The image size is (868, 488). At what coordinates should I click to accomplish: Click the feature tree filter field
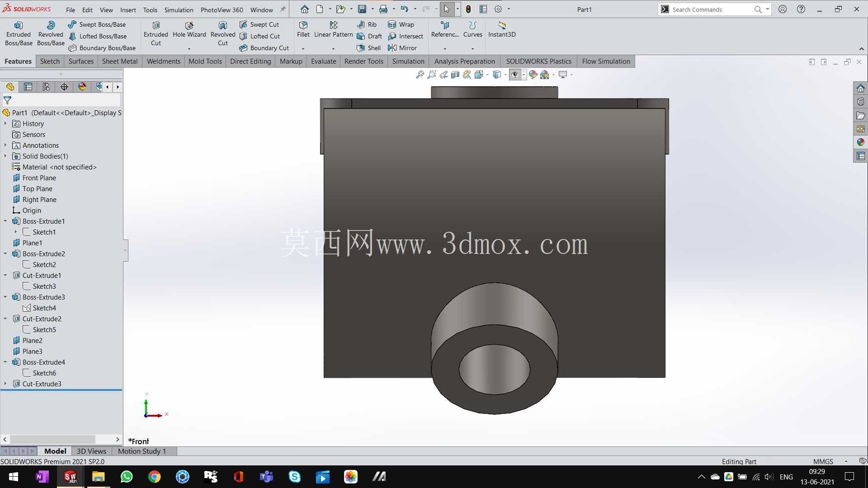pos(61,100)
